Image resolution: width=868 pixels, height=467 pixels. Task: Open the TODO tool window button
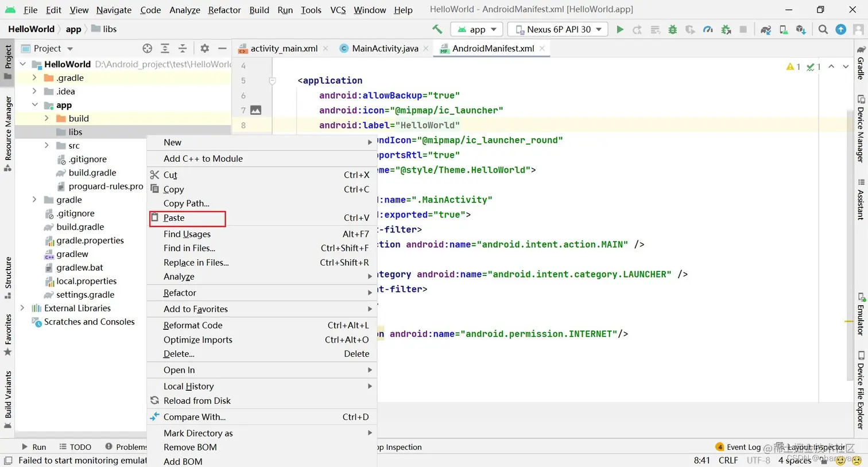click(75, 447)
